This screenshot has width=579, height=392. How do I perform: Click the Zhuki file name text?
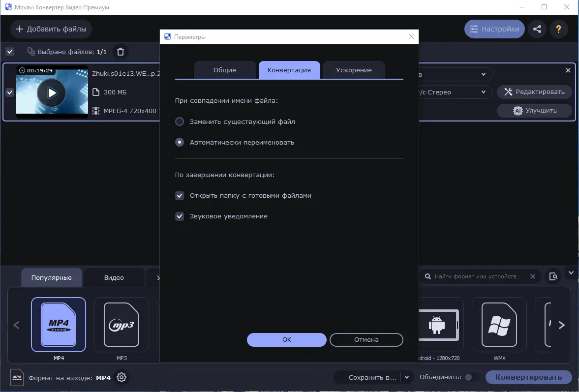(x=125, y=73)
